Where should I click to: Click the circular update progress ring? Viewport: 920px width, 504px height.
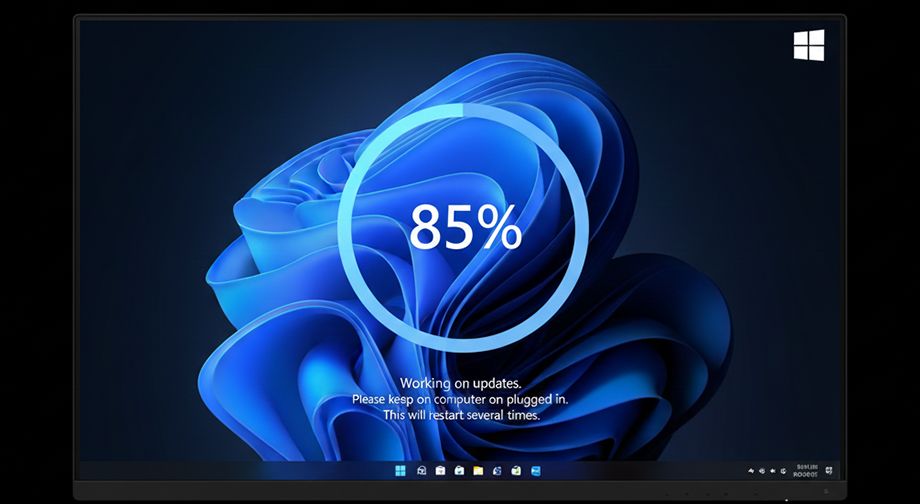(x=463, y=227)
